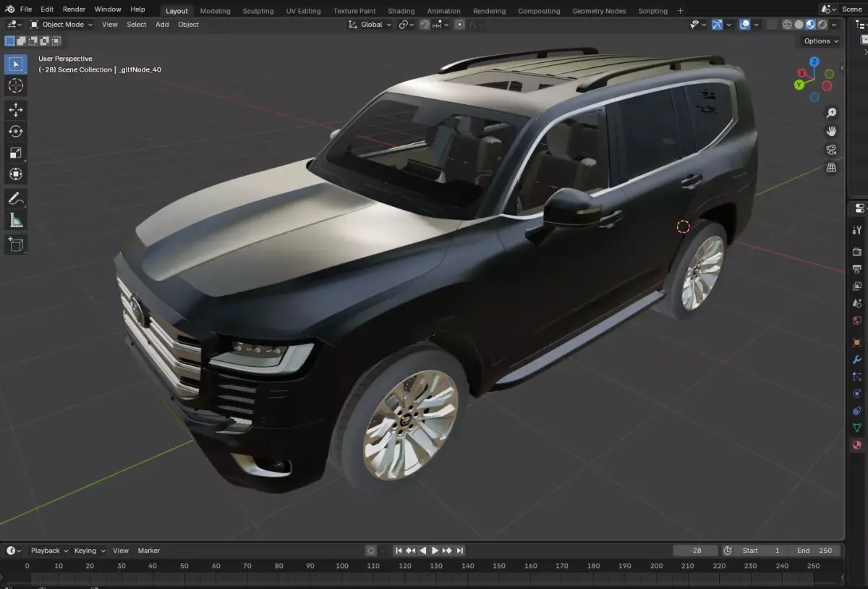Activate the 3D Cursor tool
This screenshot has height=589, width=868.
coord(15,86)
